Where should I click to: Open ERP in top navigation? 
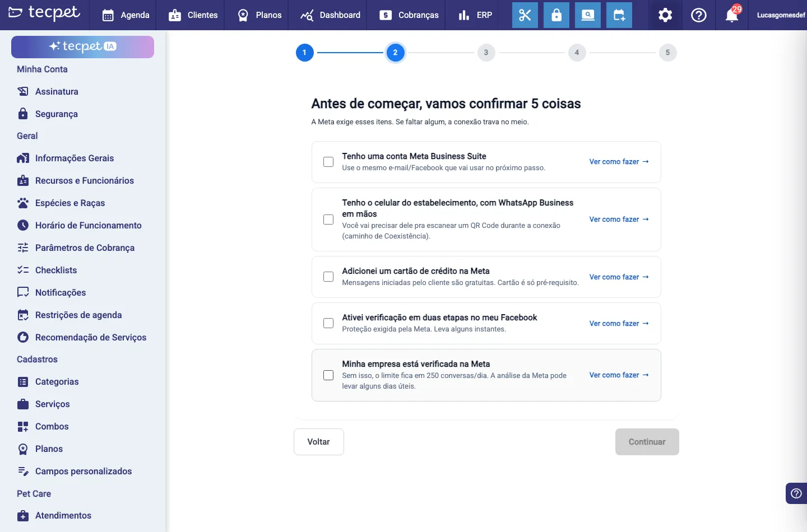click(475, 15)
